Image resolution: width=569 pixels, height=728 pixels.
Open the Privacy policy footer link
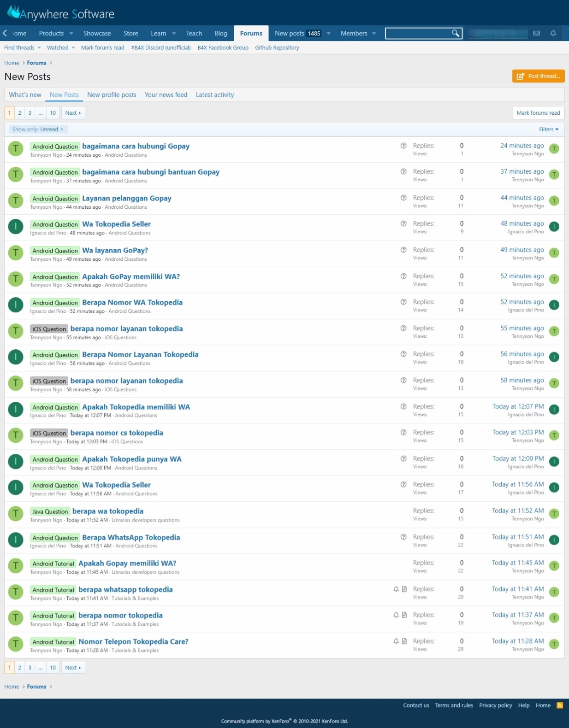495,705
